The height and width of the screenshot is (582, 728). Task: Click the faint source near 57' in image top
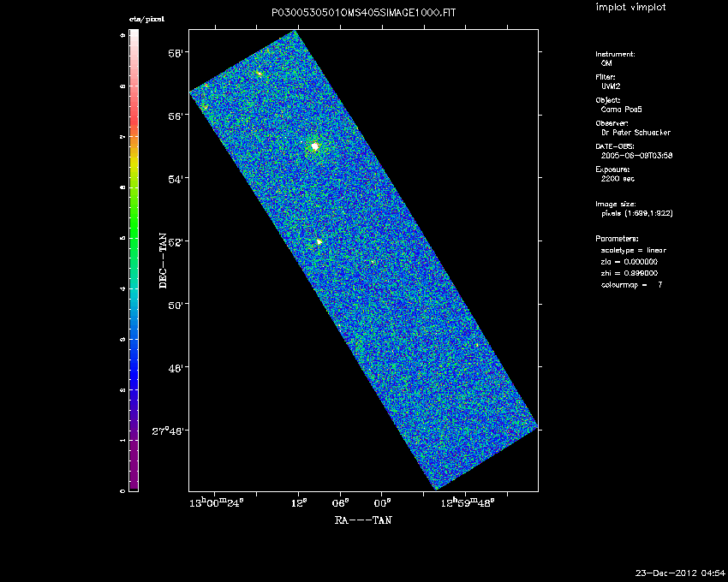(259, 74)
